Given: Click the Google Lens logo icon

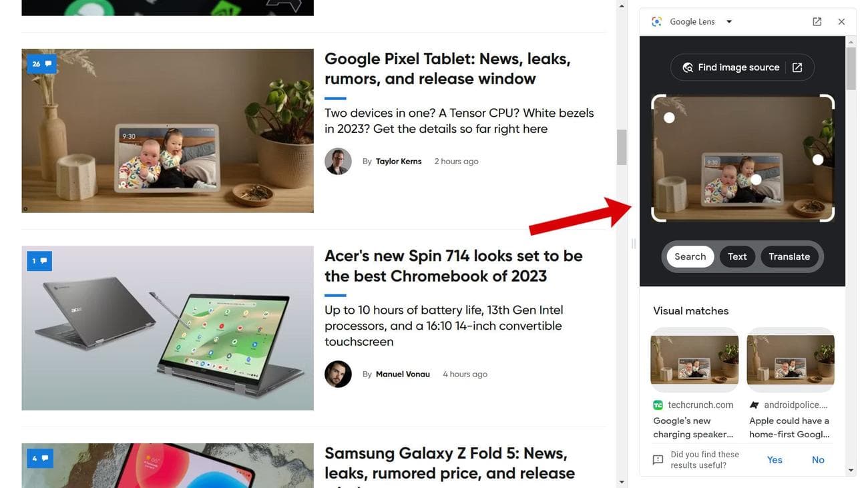Looking at the screenshot, I should pos(657,21).
